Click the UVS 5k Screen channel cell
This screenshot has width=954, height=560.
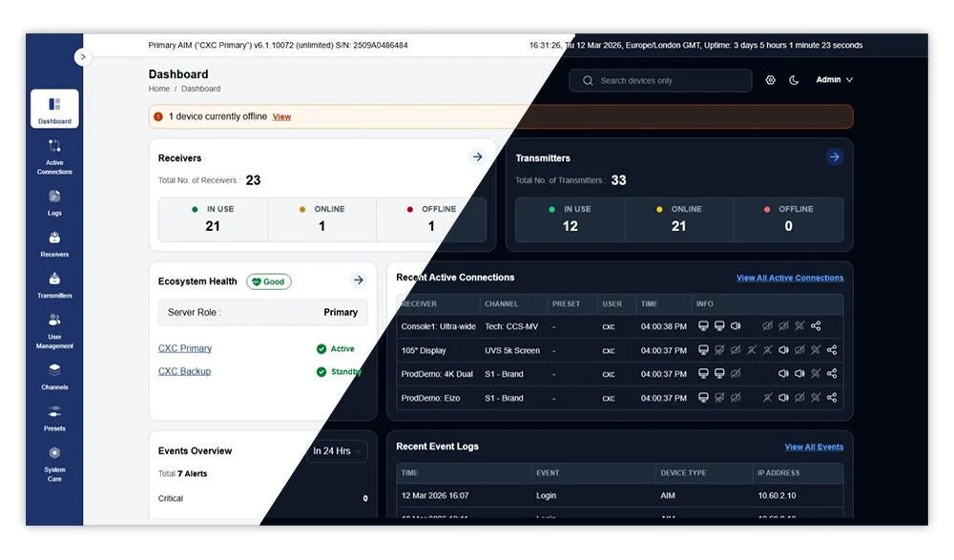(x=512, y=351)
